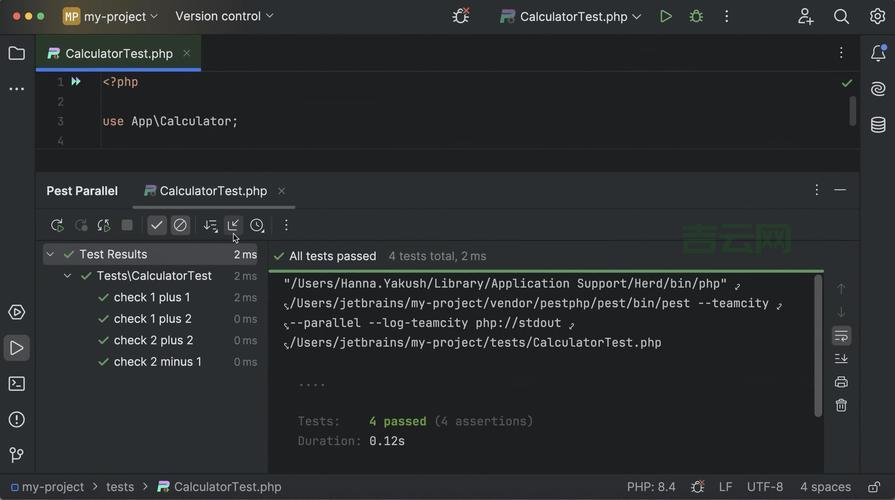The image size is (895, 500).
Task: Toggle Show Passed tests checkmark filter
Action: (157, 226)
